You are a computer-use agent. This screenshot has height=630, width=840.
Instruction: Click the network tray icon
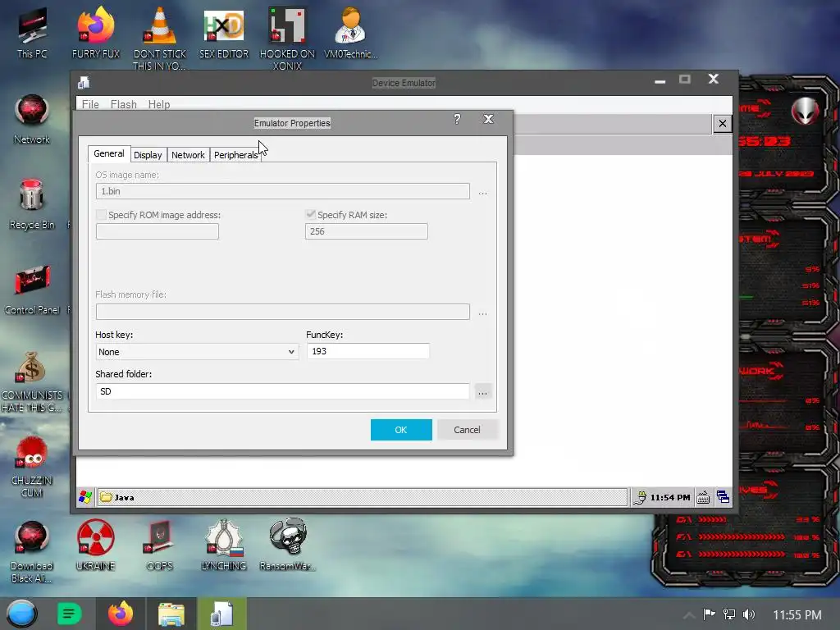click(729, 614)
